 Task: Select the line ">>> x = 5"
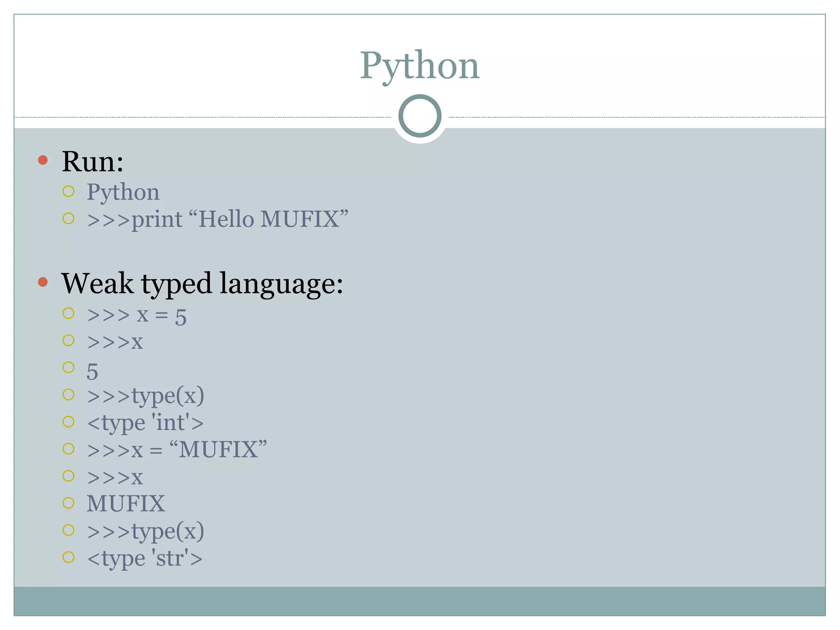pyautogui.click(x=137, y=316)
